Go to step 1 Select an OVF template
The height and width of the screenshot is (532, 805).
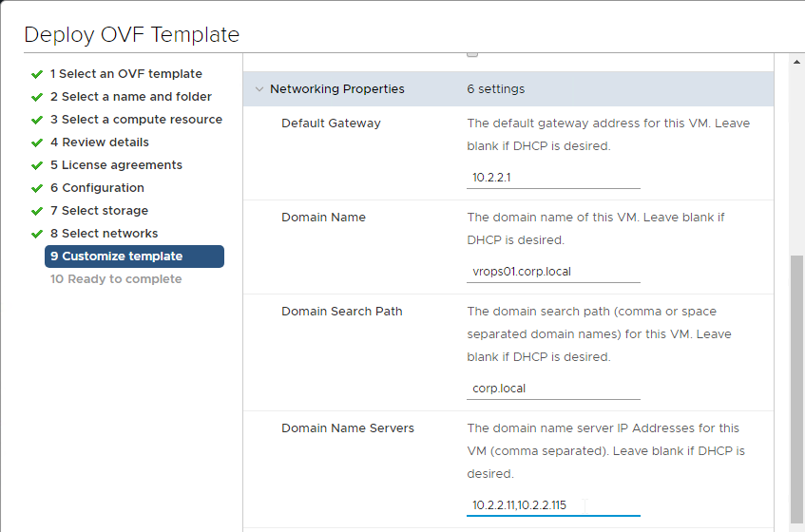[x=126, y=74]
